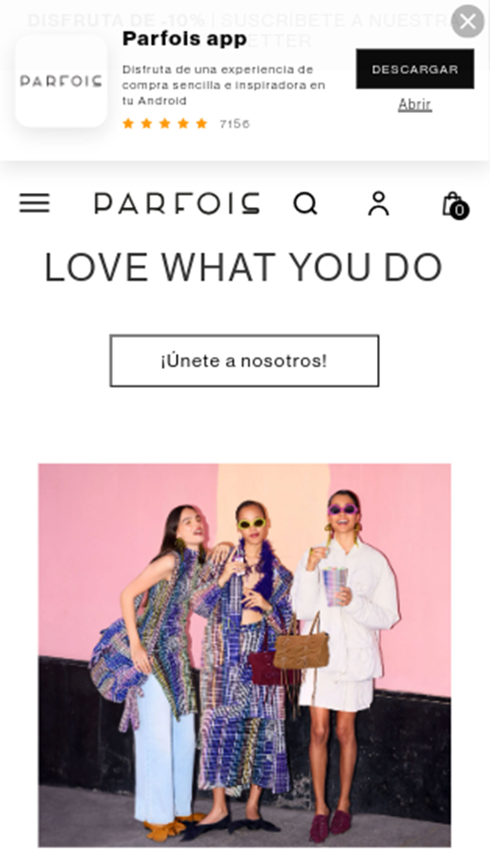Click the ¡Únete a nosotros! button

[x=244, y=361]
